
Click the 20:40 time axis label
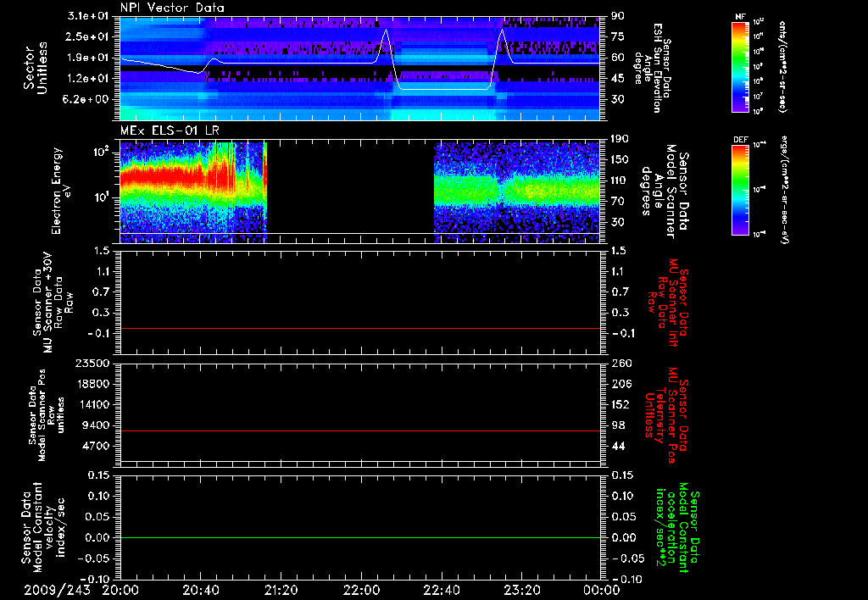pos(200,590)
